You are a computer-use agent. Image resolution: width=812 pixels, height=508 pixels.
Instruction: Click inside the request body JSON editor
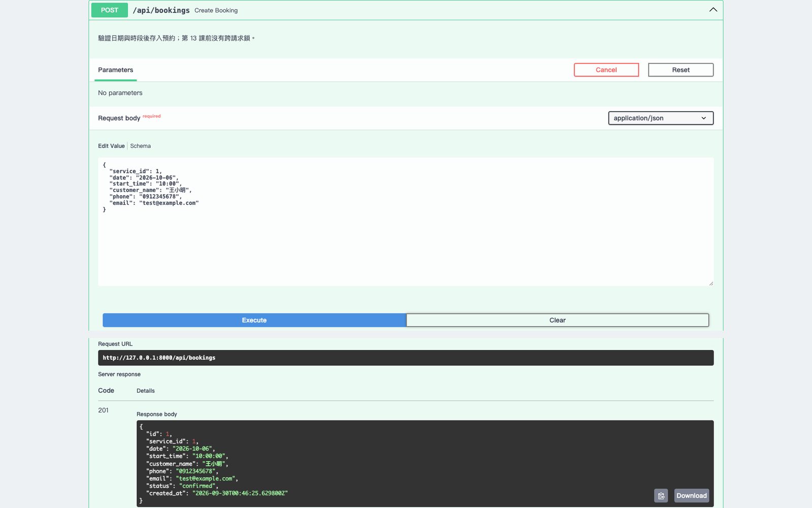[x=406, y=222]
